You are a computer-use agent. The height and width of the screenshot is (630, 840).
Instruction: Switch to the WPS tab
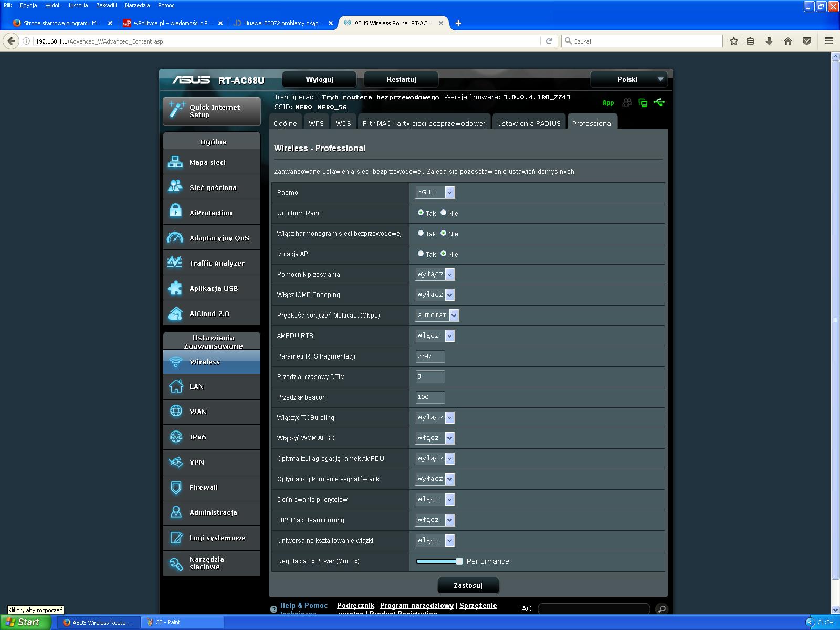316,123
